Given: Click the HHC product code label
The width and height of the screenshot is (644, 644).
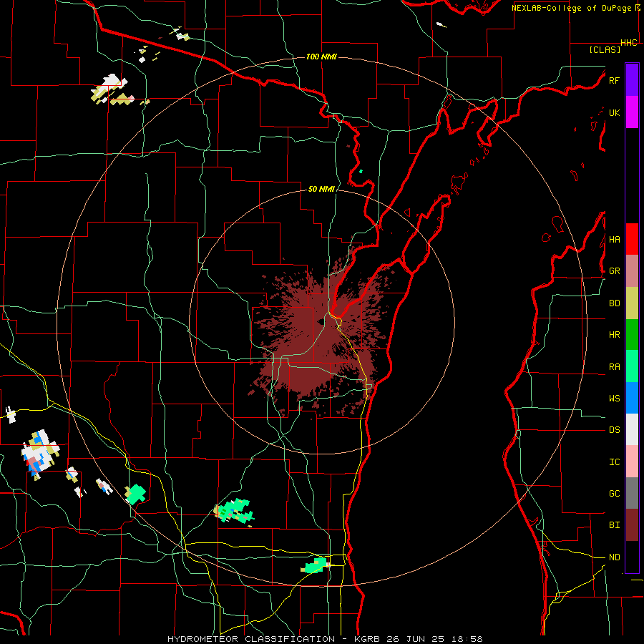Looking at the screenshot, I should point(628,43).
